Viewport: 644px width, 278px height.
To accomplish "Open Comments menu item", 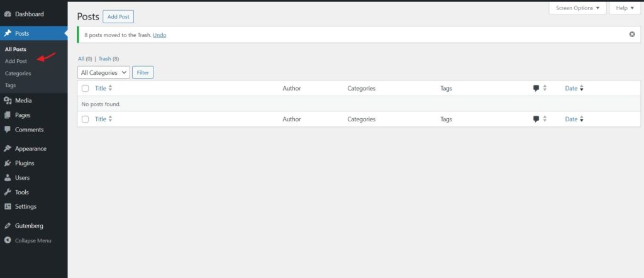I will 29,130.
